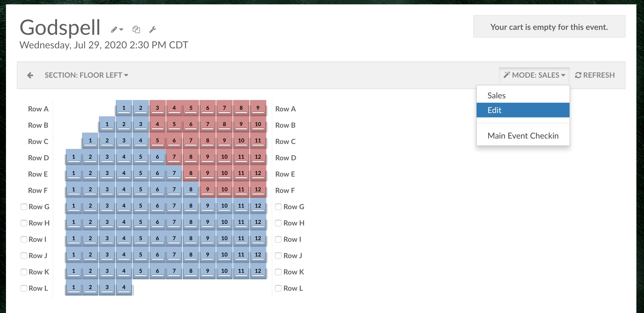Tick the right-side Row L checkbox
This screenshot has height=313, width=644.
(278, 288)
